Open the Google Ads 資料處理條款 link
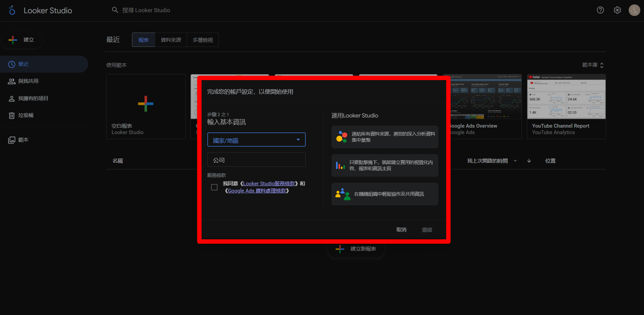 point(257,191)
